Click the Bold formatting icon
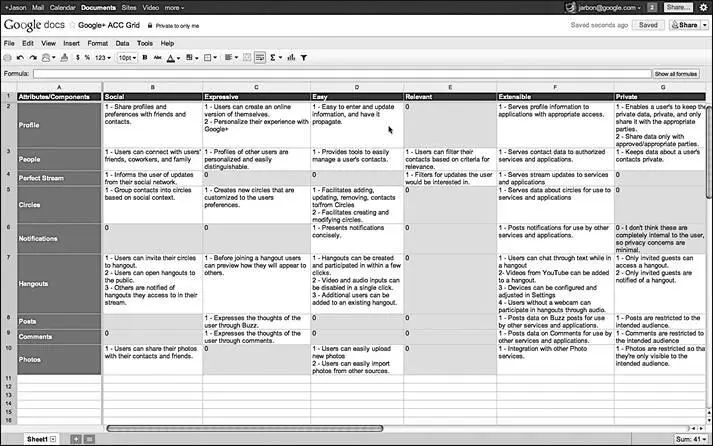The image size is (713, 446). (145, 58)
